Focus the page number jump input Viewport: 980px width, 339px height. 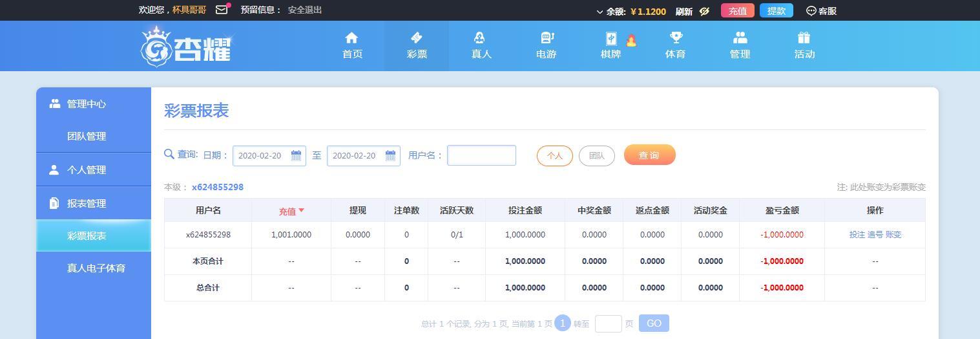[x=608, y=323]
